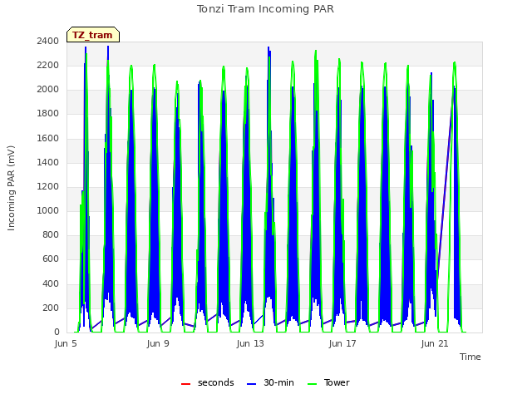The width and height of the screenshot is (532, 399).
Task: Click the 1600 y-axis tick label
Action: click(48, 138)
